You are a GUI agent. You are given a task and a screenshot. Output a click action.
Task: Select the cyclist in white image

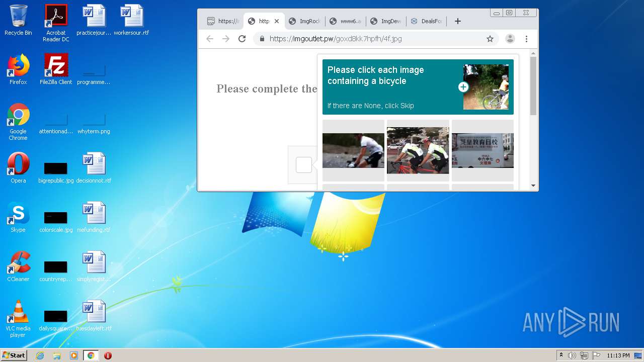tap(353, 150)
